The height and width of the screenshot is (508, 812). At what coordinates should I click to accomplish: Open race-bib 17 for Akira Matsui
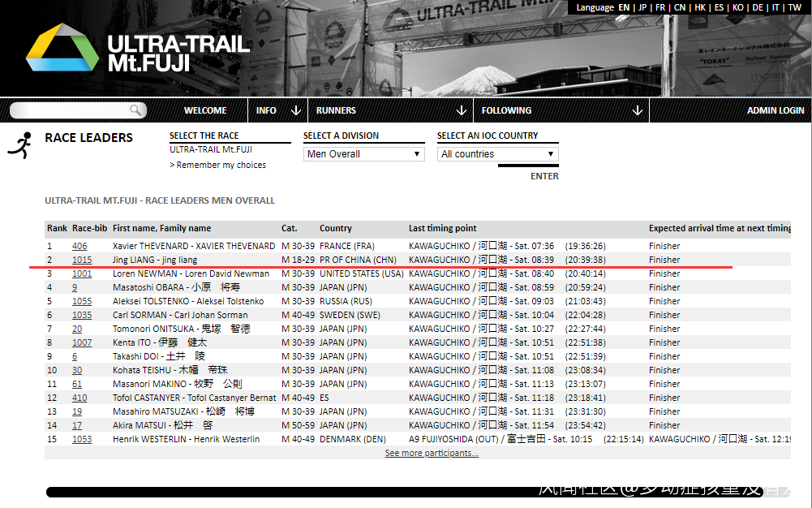tap(76, 426)
